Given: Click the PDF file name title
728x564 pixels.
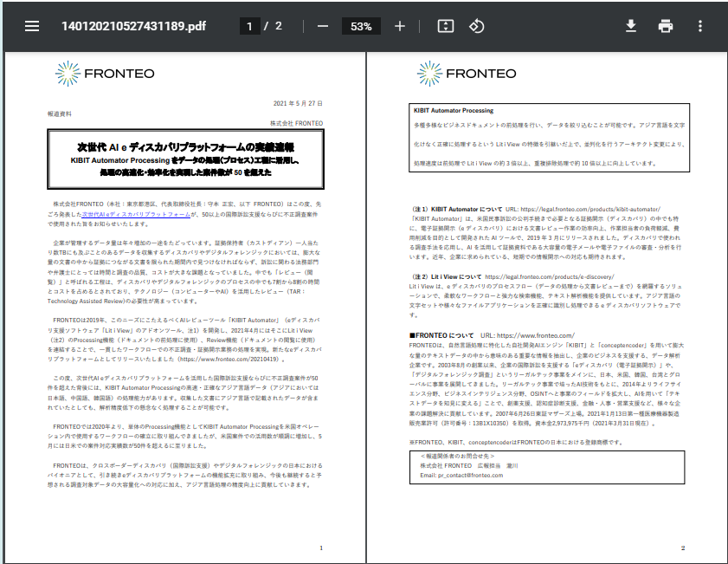Looking at the screenshot, I should pyautogui.click(x=133, y=26).
